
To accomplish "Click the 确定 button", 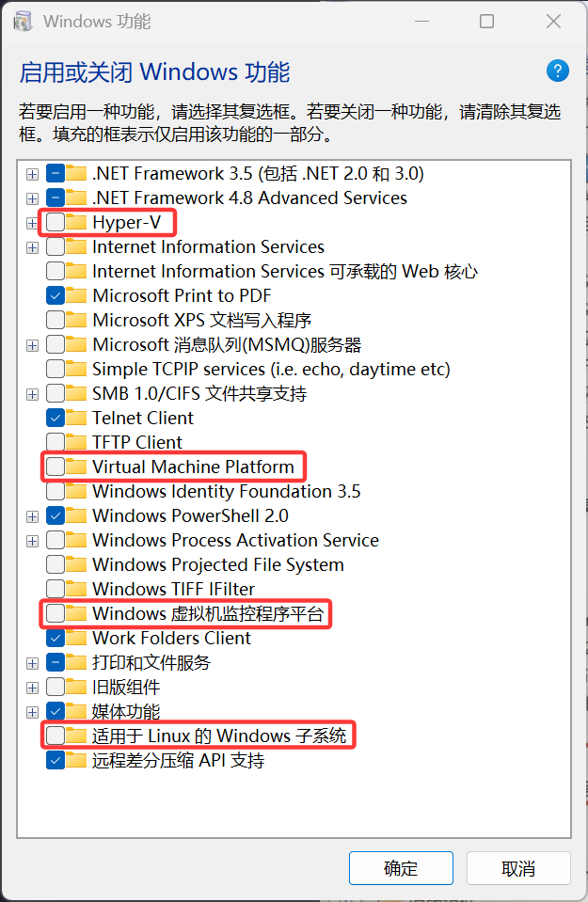I will 401,868.
